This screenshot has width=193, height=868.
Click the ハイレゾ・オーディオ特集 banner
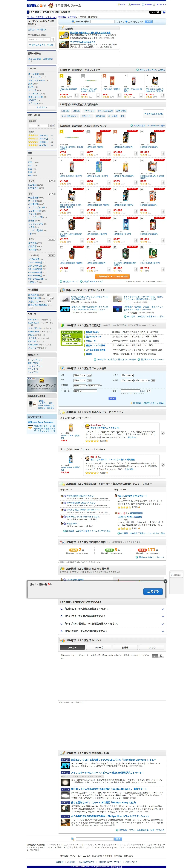point(41,384)
